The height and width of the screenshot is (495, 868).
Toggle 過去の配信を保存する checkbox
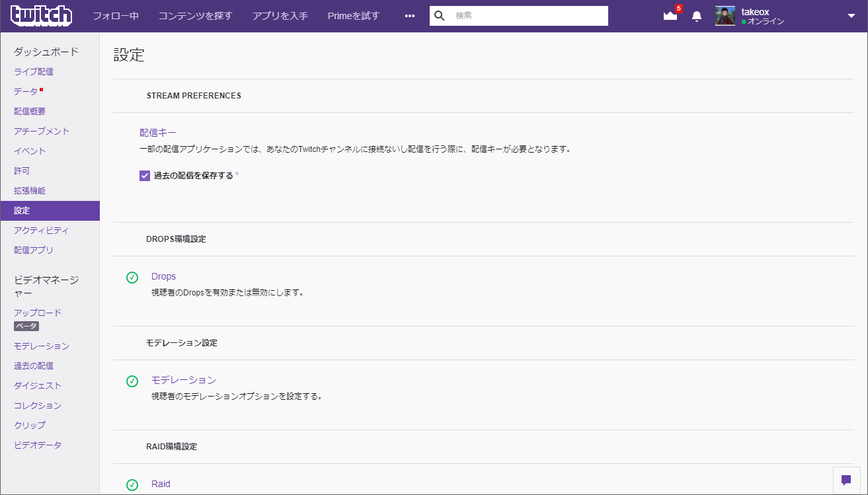pos(145,176)
